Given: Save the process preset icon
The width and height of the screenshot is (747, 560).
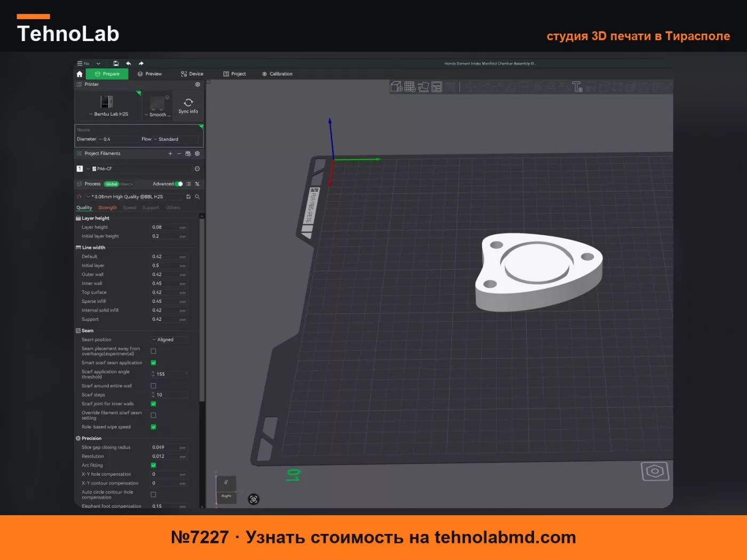Looking at the screenshot, I should pyautogui.click(x=188, y=197).
